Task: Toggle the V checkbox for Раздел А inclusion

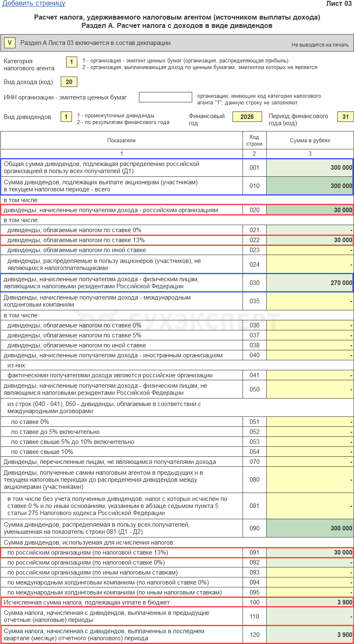Action: point(10,43)
